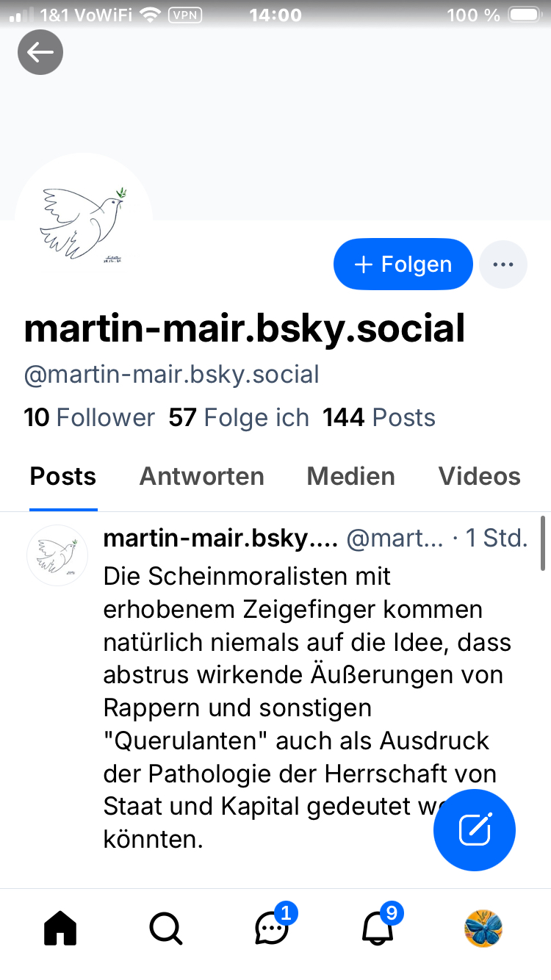Switch to the Medien tab
This screenshot has height=980, width=551.
click(350, 476)
